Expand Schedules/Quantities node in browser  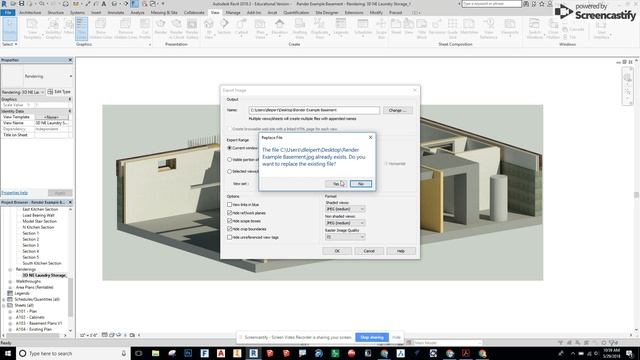4,300
